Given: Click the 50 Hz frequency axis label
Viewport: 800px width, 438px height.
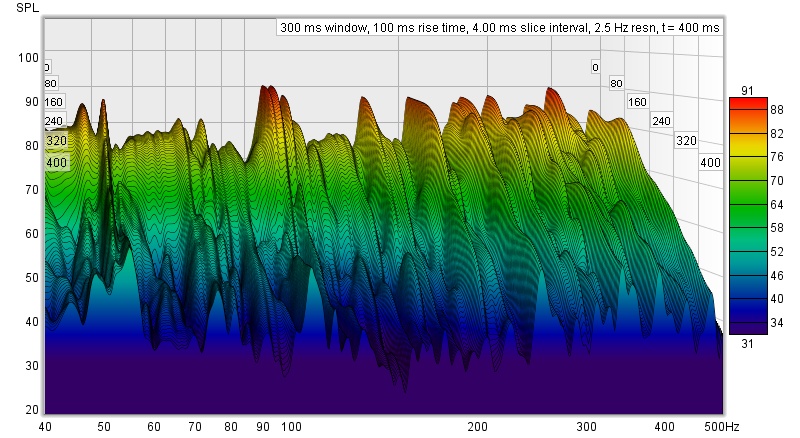Looking at the screenshot, I should click(x=104, y=427).
